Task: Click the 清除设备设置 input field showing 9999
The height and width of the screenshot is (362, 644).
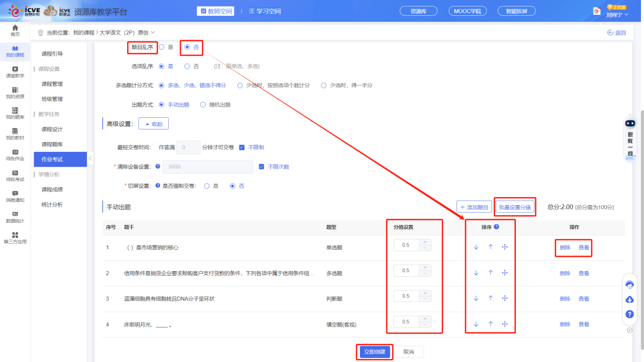Action: coord(207,167)
